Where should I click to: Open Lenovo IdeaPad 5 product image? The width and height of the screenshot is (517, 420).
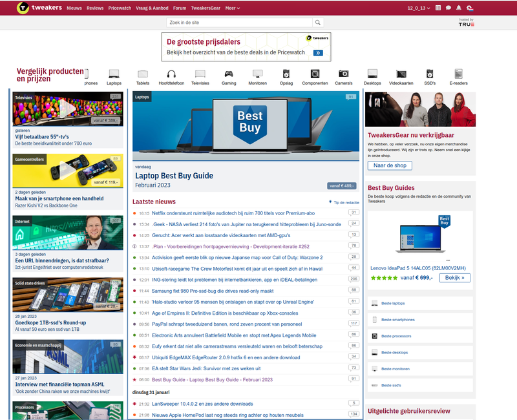click(x=420, y=238)
